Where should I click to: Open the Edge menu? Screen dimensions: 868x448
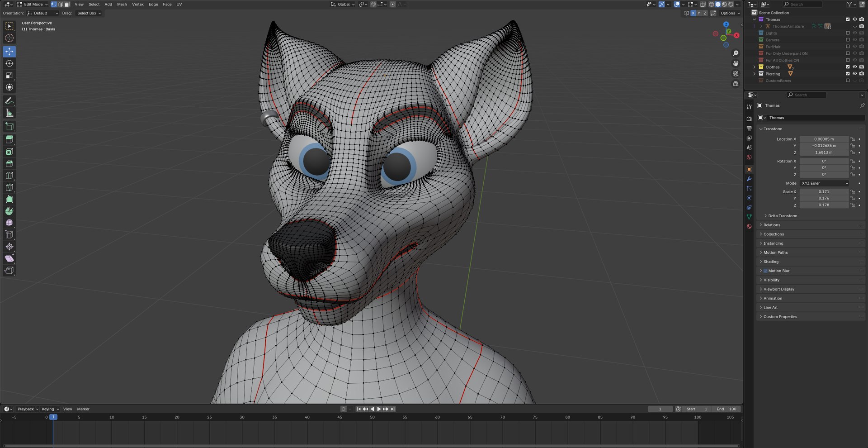[153, 4]
